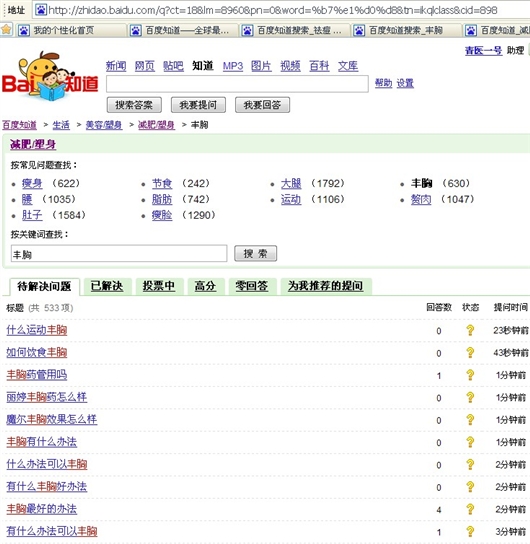
Task: Open the 减肥/塑身 category heading link
Action: point(33,144)
